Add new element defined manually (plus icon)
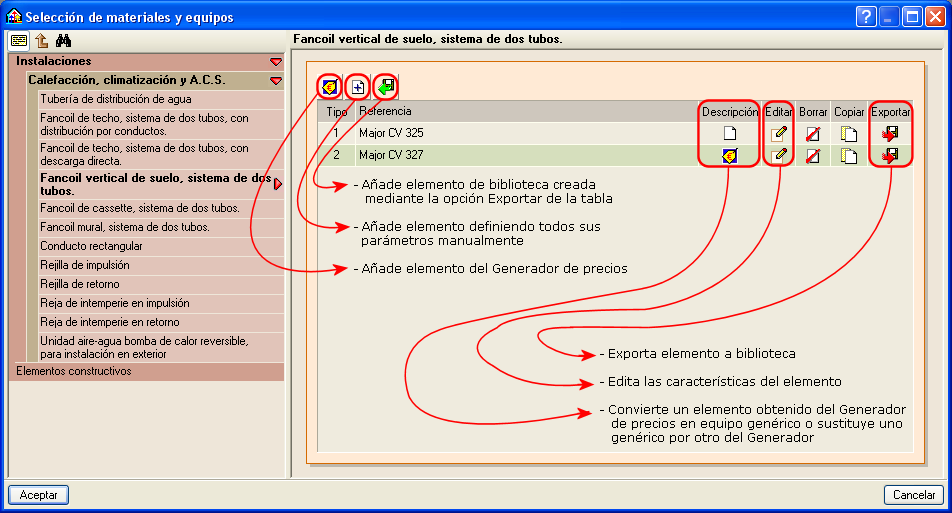The image size is (952, 513). 358,87
